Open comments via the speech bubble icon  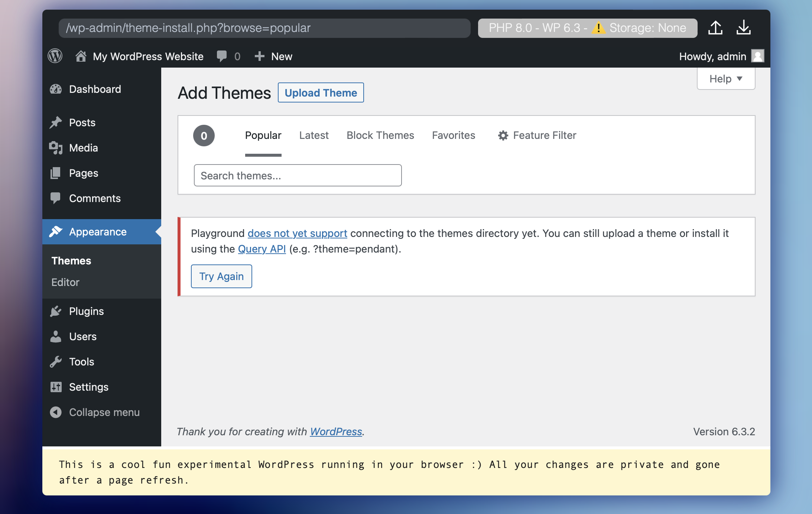(x=222, y=56)
